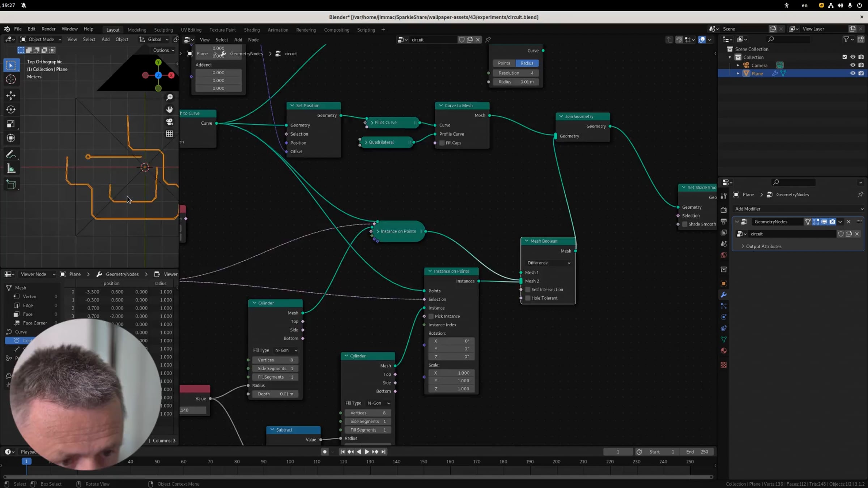Jump to the timeline end
868x488 pixels.
tap(384, 452)
